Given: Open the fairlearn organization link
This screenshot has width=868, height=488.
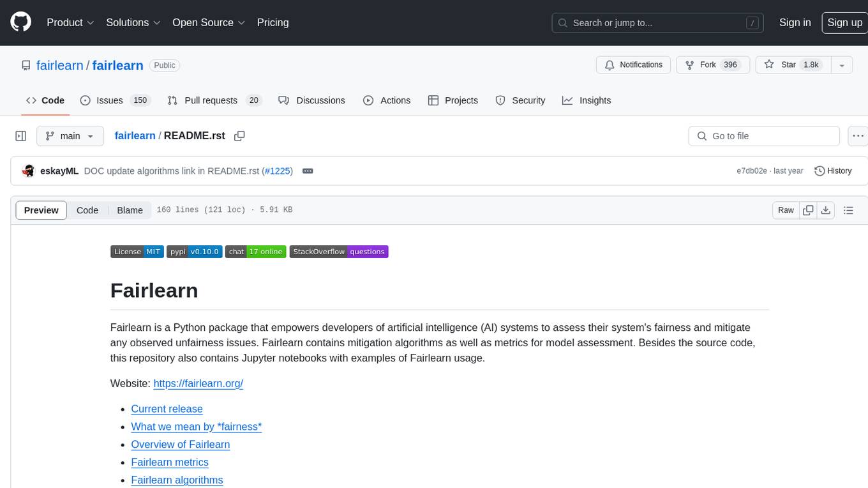Looking at the screenshot, I should click(60, 65).
